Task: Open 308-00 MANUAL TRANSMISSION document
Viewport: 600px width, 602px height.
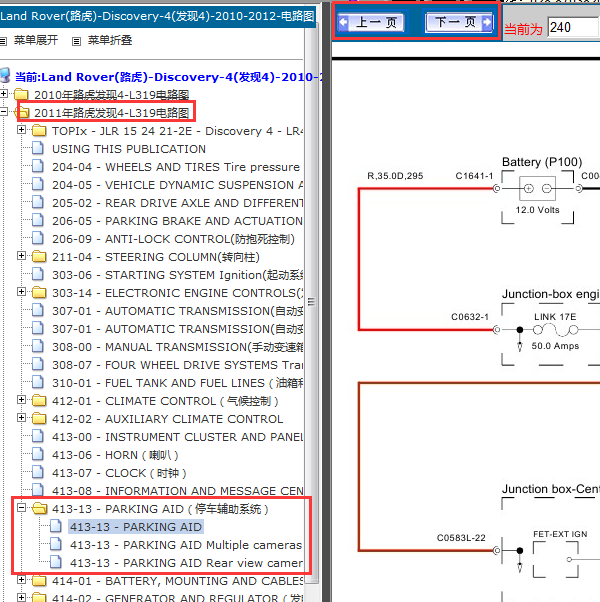Action: [x=177, y=347]
